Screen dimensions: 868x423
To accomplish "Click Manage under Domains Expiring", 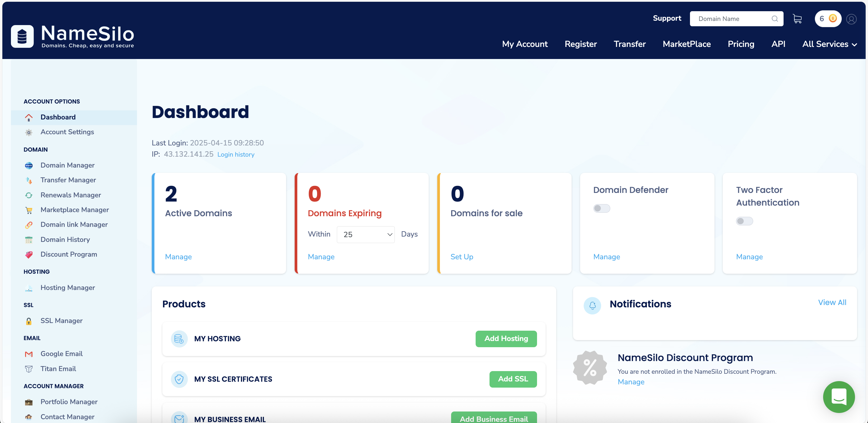I will click(321, 257).
